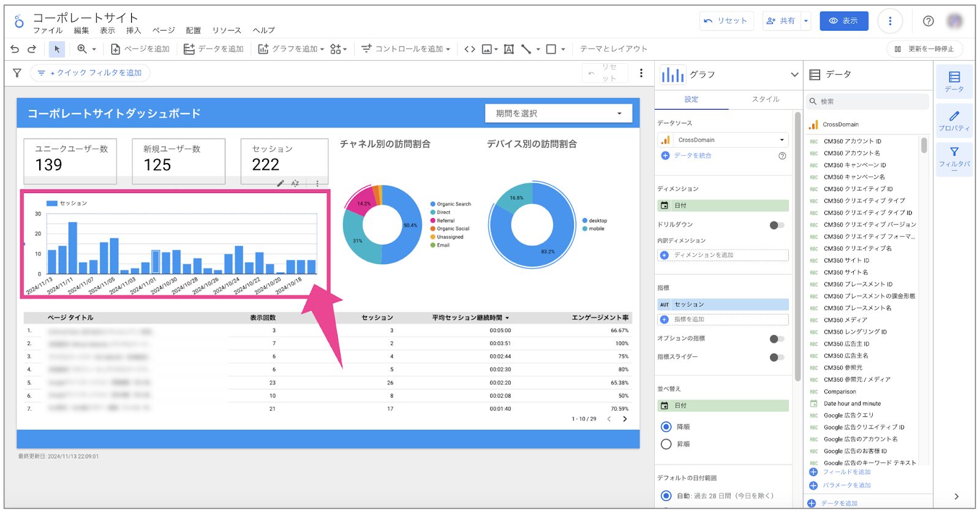980x513 pixels.
Task: Open the chart's three-dot options menu
Action: pos(317,183)
